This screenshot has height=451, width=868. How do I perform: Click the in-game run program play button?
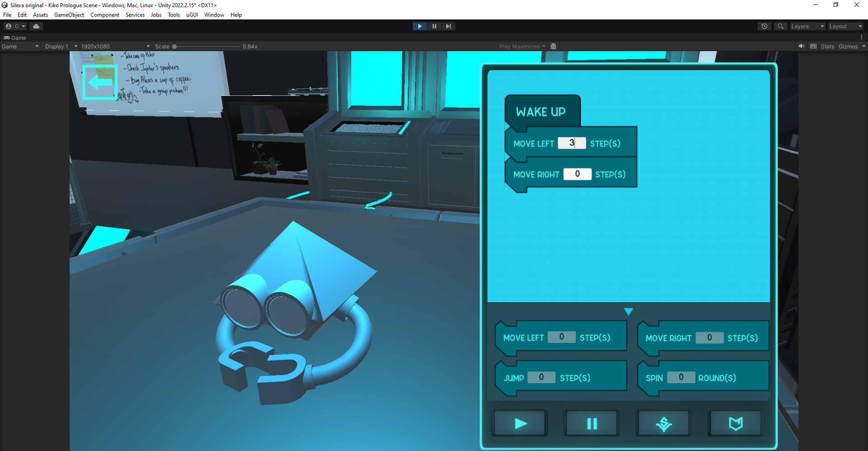[x=520, y=423]
